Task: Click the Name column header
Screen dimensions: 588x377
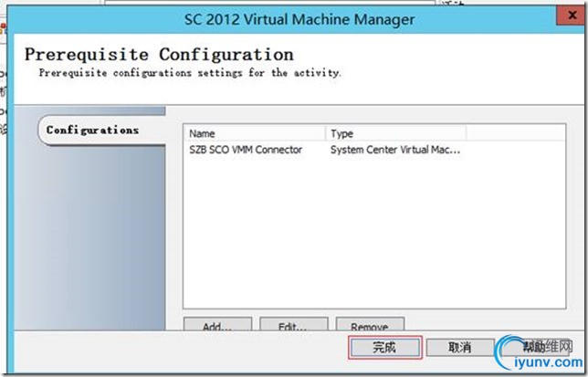Action: [255, 133]
